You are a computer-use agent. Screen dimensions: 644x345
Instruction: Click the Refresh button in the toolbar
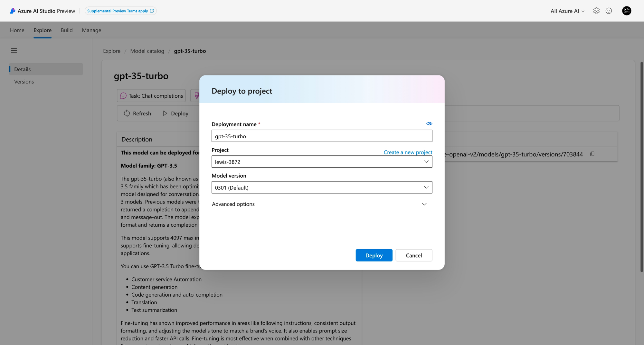137,113
